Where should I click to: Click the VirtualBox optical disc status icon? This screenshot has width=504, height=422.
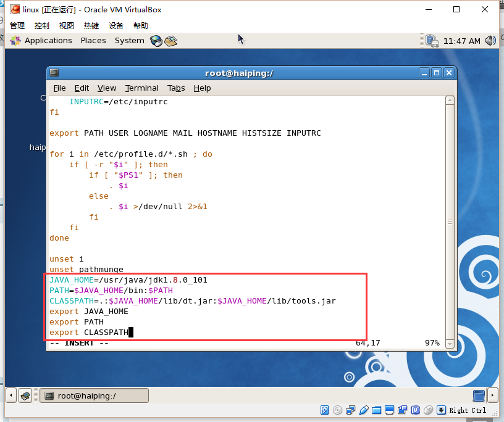[x=337, y=410]
